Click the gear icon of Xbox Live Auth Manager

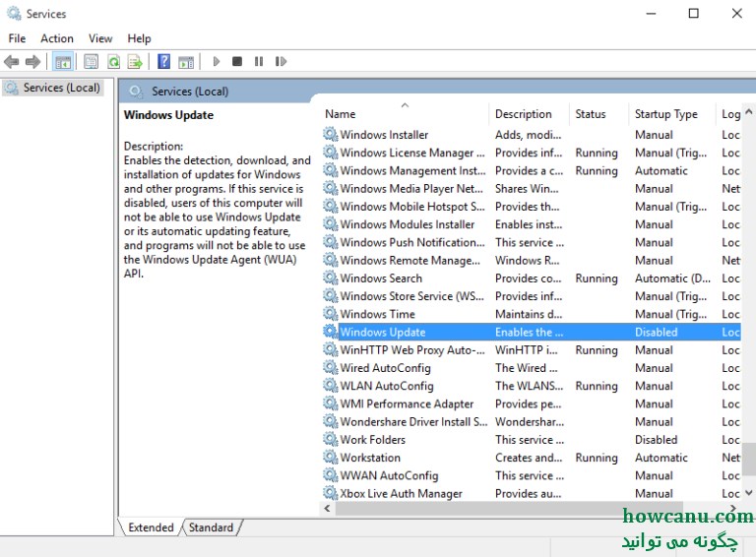[x=331, y=493]
